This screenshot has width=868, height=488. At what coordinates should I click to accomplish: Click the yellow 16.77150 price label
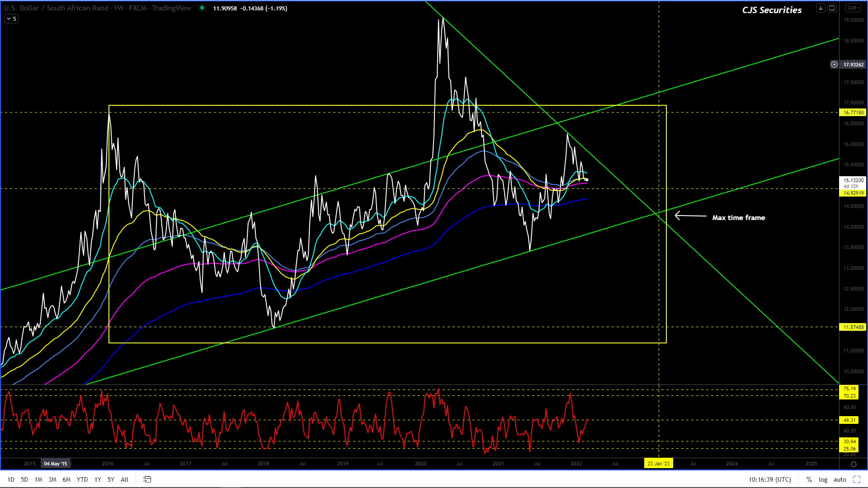coord(853,113)
